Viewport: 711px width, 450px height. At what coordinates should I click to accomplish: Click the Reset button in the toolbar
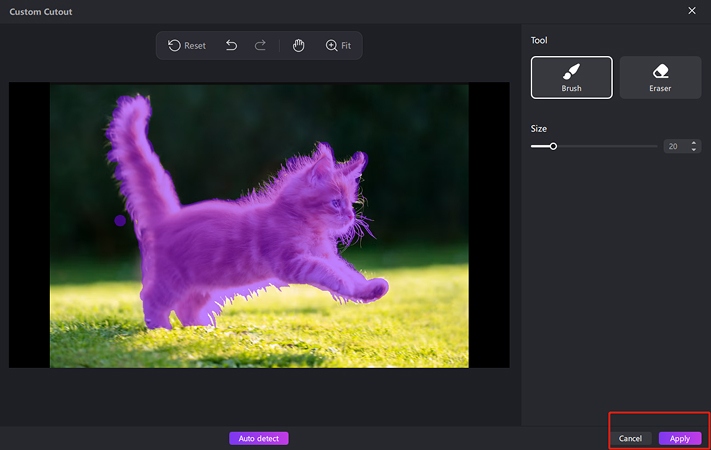[187, 46]
